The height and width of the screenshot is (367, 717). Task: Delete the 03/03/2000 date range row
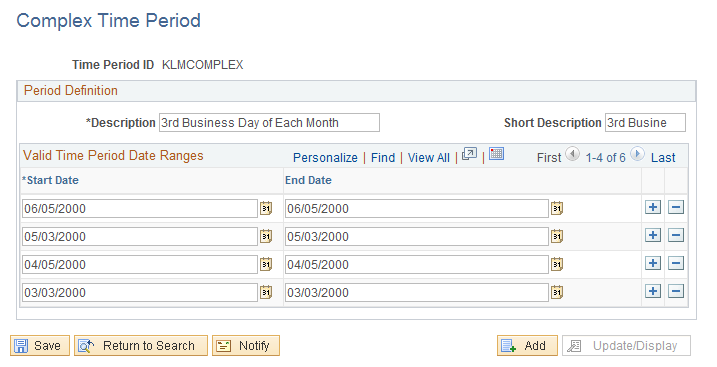click(x=676, y=291)
